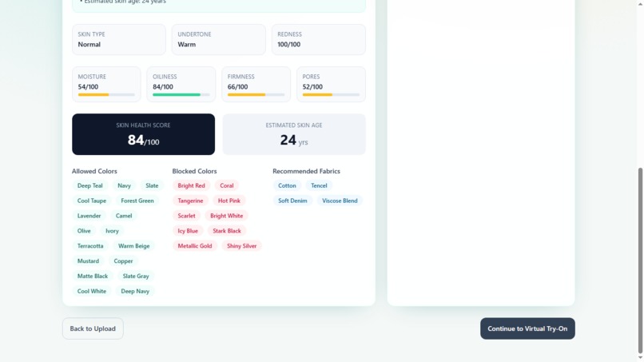Click the 54/100 moisture value
Viewport: 644px width, 362px height.
88,86
